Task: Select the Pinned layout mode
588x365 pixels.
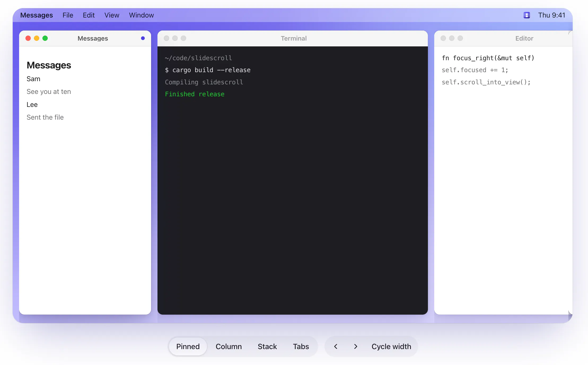Action: coord(188,346)
